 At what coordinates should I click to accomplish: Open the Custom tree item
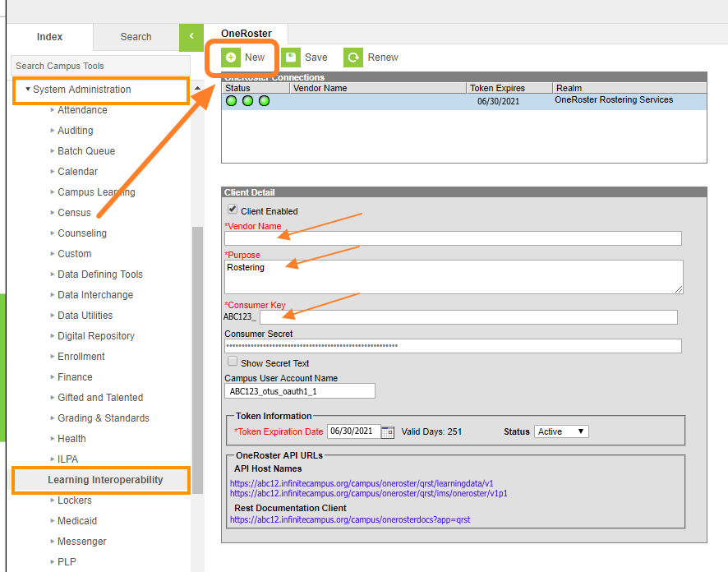tap(74, 254)
